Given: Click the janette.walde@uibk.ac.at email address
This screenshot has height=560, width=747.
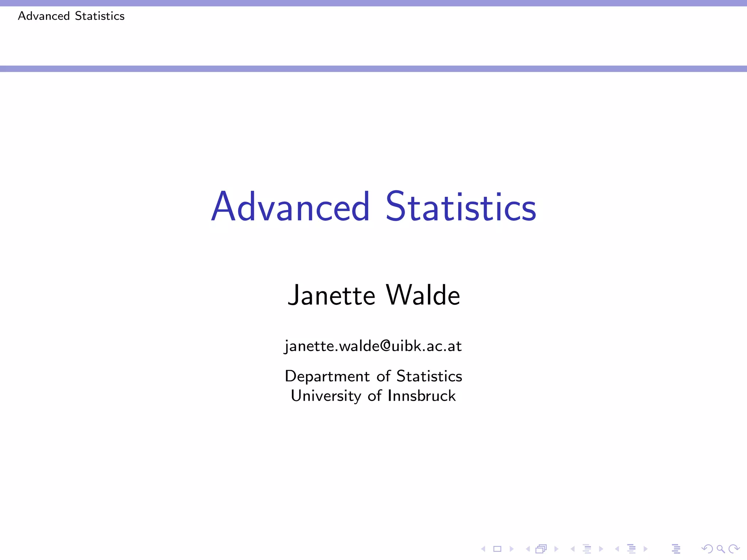Looking at the screenshot, I should tap(373, 346).
